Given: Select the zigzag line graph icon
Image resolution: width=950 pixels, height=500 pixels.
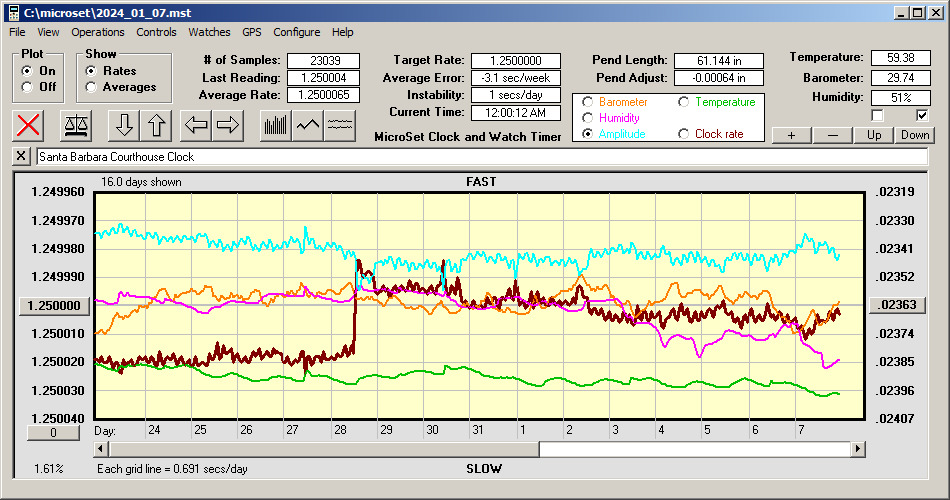Looking at the screenshot, I should [308, 125].
